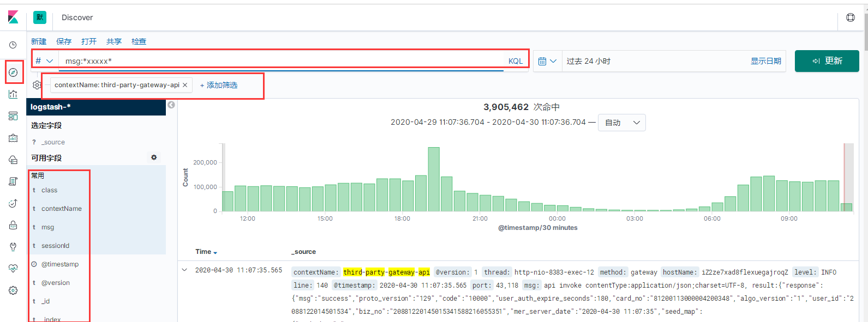Click the 3,905,462 hit count
868x322 pixels.
click(506, 107)
